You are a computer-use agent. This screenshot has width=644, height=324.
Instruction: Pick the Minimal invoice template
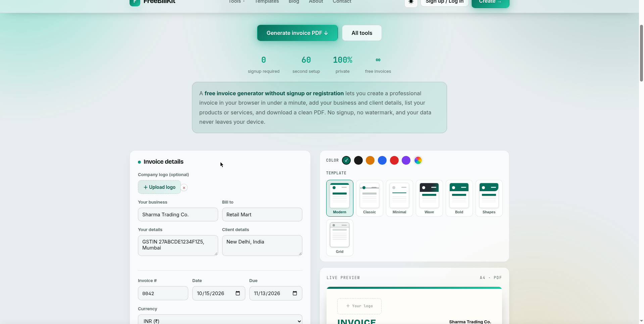tap(399, 198)
